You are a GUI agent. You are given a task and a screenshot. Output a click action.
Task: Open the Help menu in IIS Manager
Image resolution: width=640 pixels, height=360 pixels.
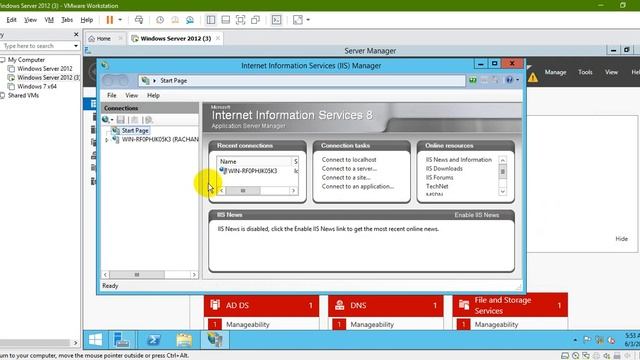[x=153, y=96]
